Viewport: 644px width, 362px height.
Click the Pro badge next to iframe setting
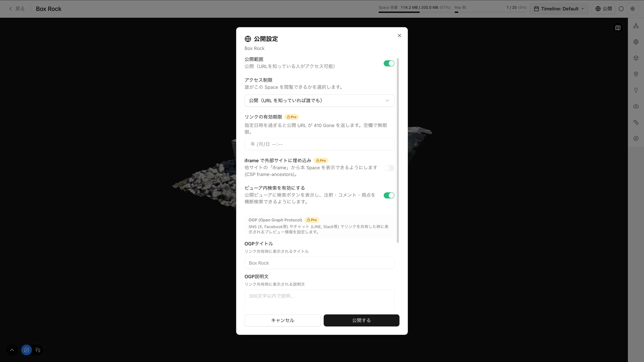coord(321,160)
